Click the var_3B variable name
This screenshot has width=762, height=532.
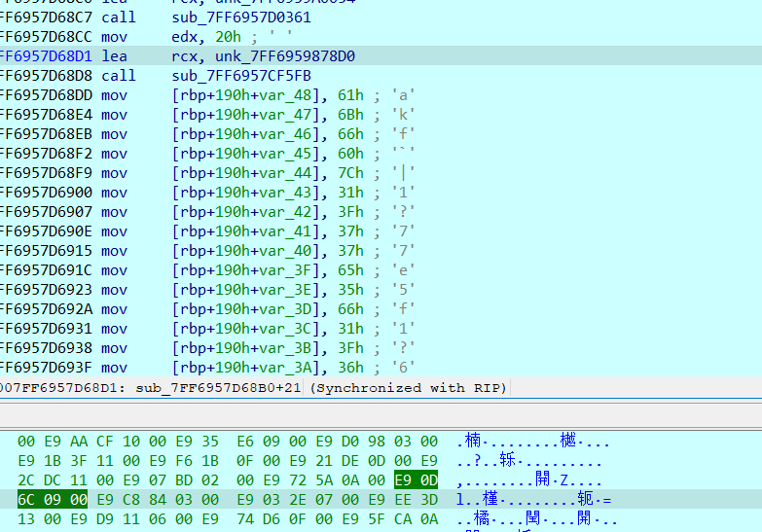pos(285,348)
